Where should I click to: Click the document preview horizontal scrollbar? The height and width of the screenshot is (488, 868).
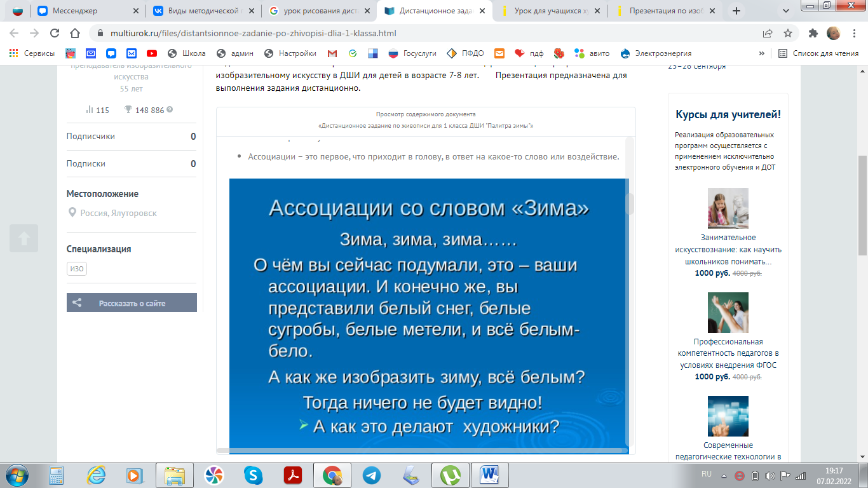point(423,451)
